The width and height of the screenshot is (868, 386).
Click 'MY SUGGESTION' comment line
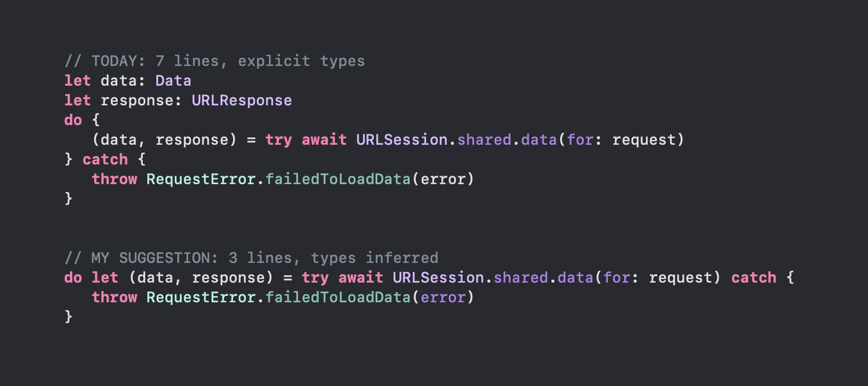[x=251, y=258]
